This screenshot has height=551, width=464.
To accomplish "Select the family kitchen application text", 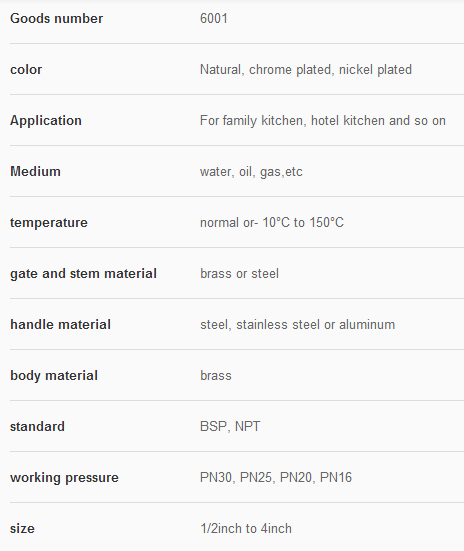I will (323, 121).
